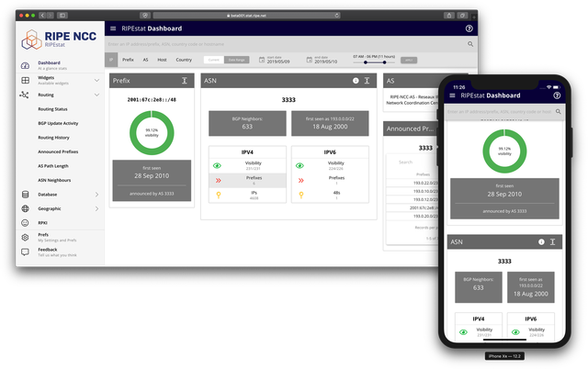Click the left handle of the time range slider
This screenshot has width=588, height=369.
coord(366,62)
